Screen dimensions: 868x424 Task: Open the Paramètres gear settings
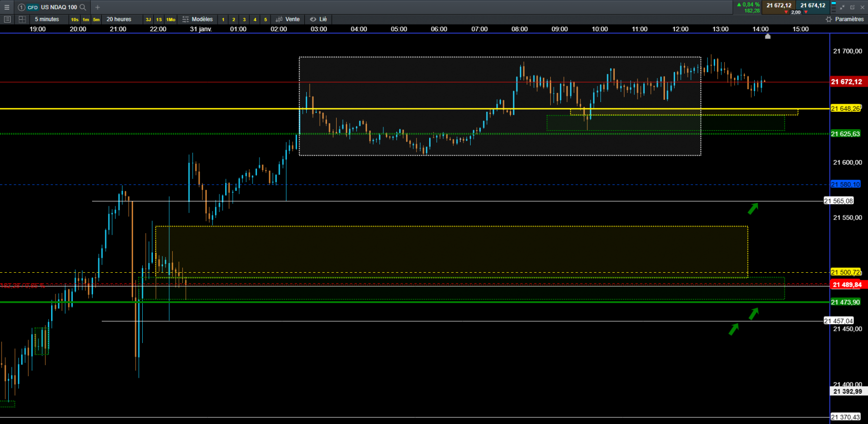[x=844, y=19]
